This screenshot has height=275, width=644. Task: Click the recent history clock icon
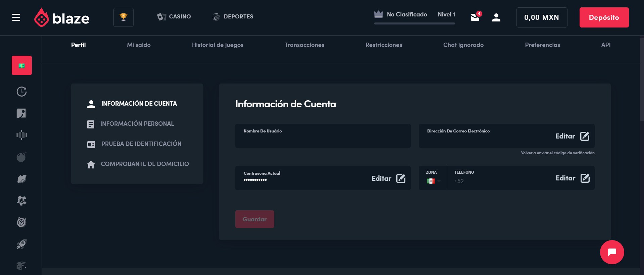21,92
